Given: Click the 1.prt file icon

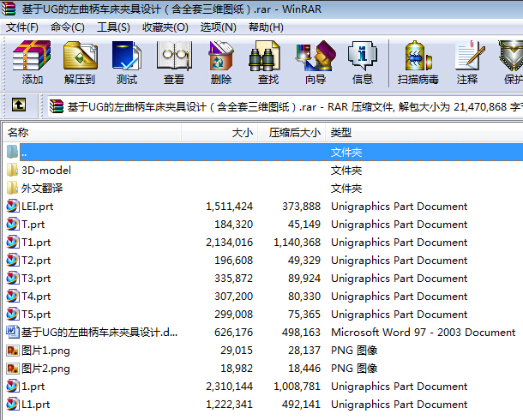Looking at the screenshot, I should coord(13,386).
